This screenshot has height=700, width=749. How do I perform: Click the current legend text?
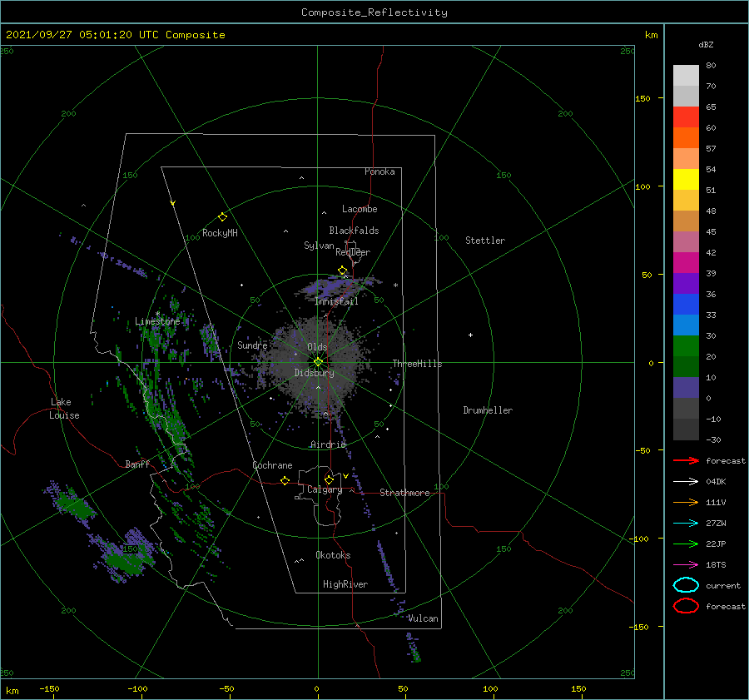tap(723, 586)
